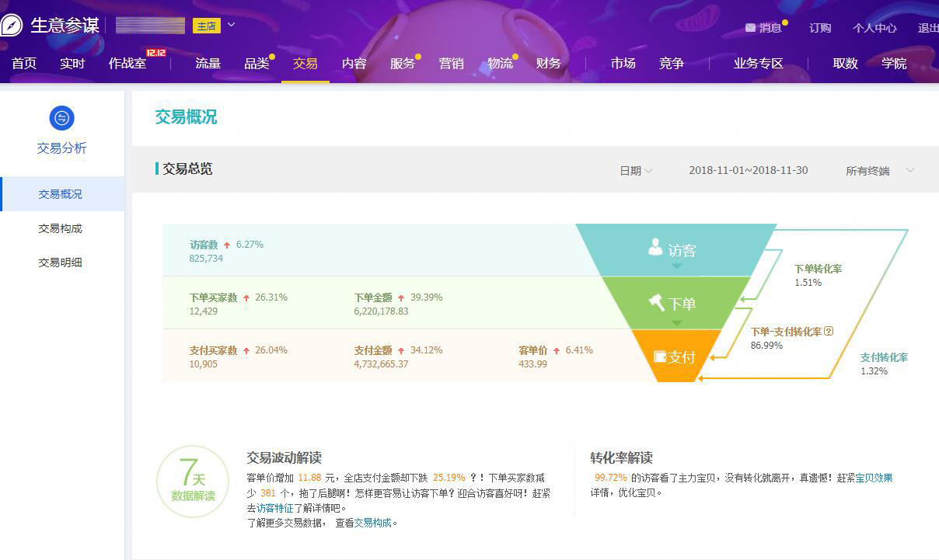Click the 支付 wallet icon in funnel
Viewport: 939px width, 560px height.
click(x=660, y=357)
